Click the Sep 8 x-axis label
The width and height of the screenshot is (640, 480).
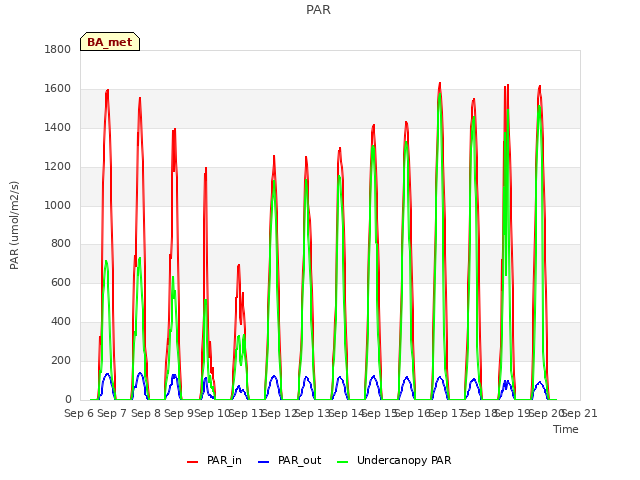146,413
